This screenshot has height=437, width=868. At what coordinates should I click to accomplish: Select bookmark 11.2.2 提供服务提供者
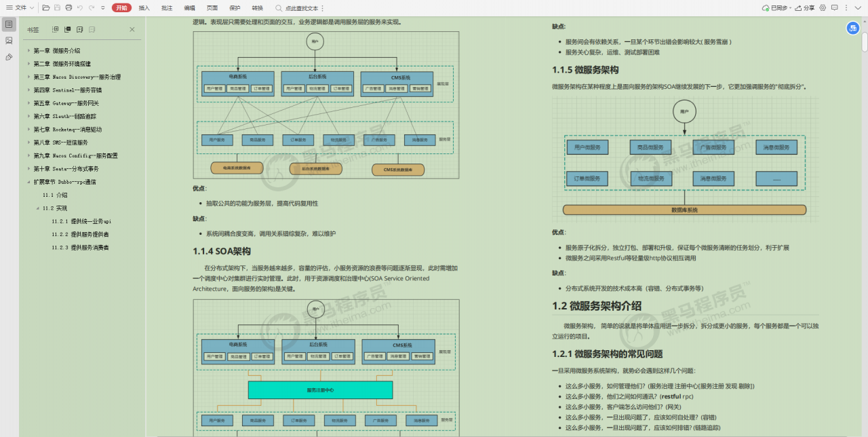coord(80,234)
